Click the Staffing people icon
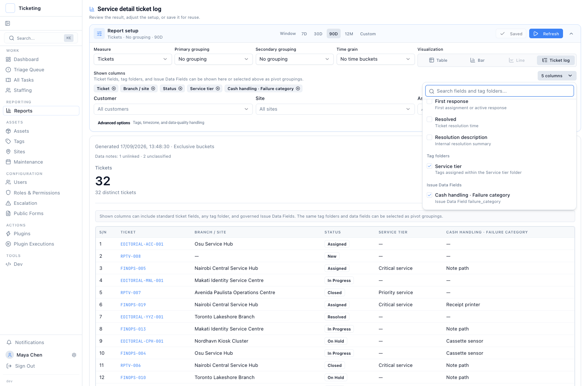This screenshot has height=386, width=588. pos(8,90)
